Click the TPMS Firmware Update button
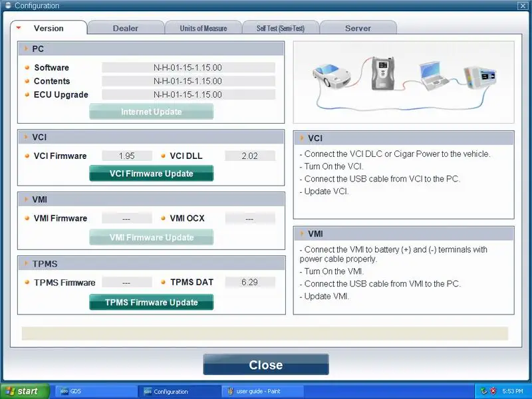Viewport: 532px width, 399px height. click(152, 302)
